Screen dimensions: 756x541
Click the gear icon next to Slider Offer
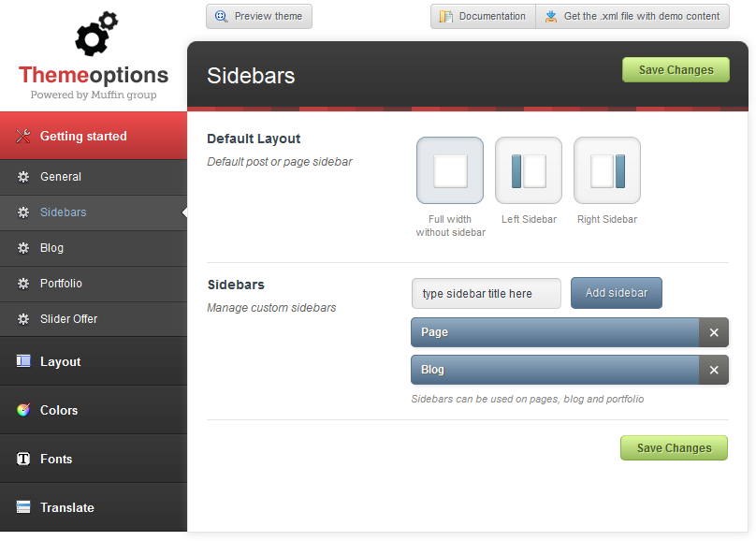pos(23,319)
